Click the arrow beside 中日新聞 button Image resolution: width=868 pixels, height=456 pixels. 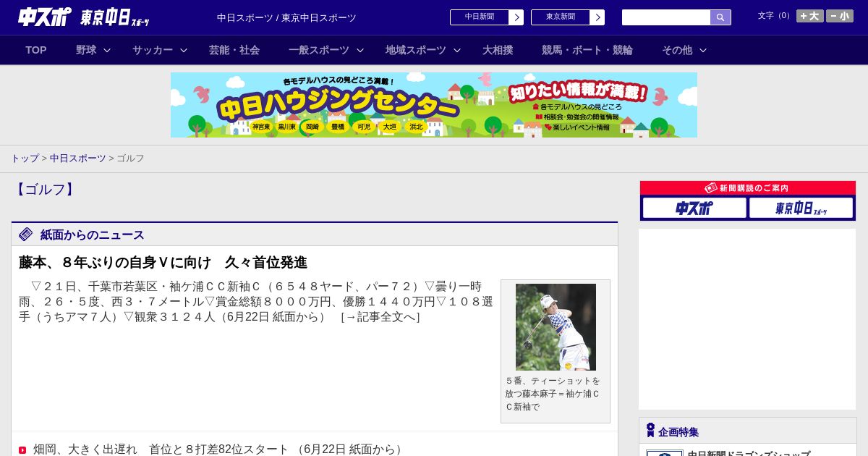516,17
